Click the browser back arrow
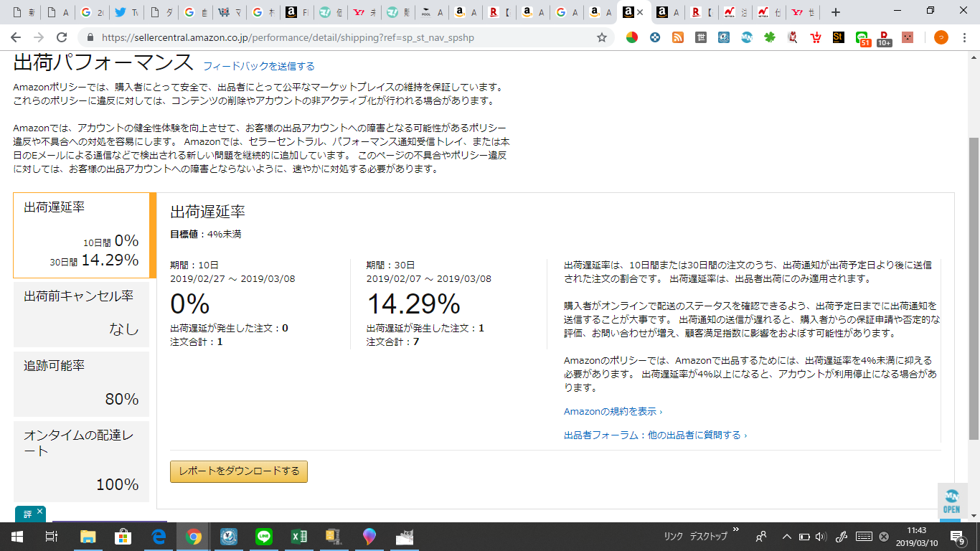Screen dimensions: 980x551 click(x=16, y=37)
